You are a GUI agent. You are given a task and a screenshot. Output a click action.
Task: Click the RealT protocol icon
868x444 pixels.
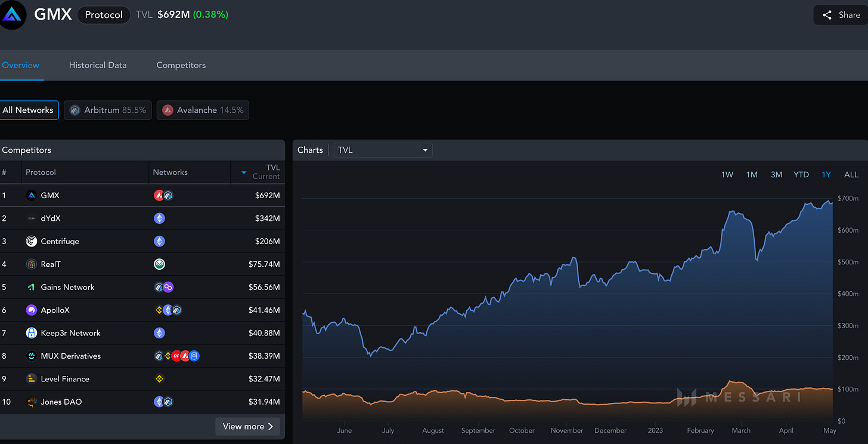pyautogui.click(x=32, y=264)
